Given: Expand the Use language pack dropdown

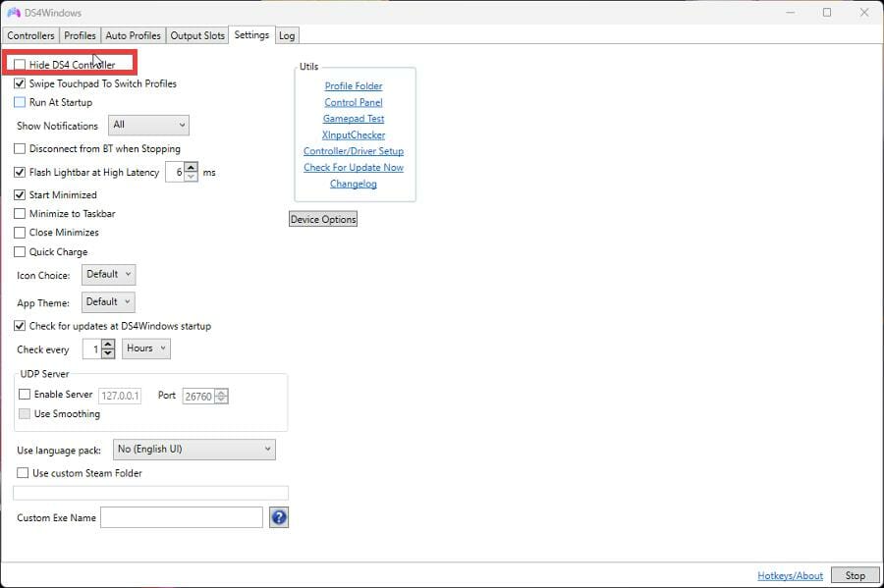Looking at the screenshot, I should tap(194, 450).
